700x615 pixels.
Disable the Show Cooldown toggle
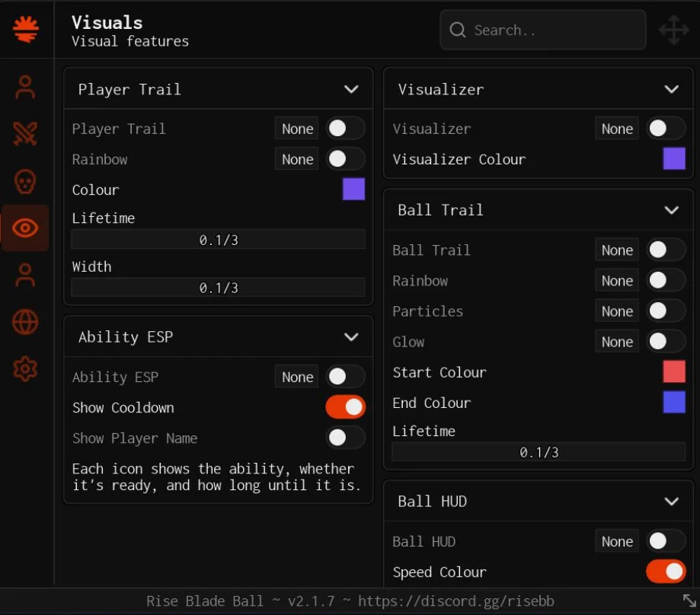point(346,406)
